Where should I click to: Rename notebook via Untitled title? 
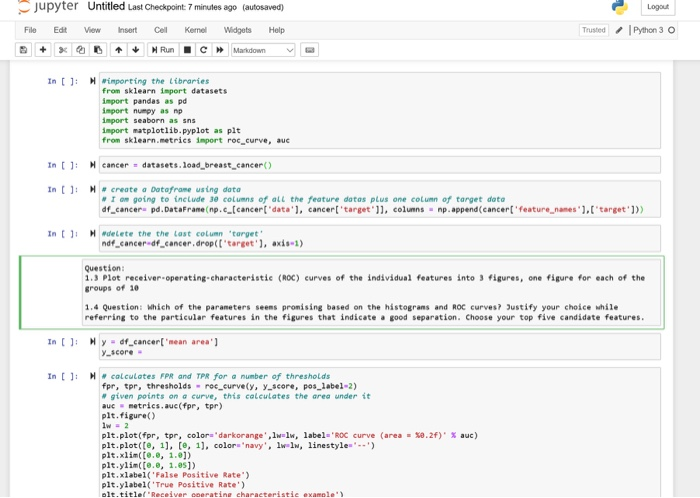tap(106, 6)
